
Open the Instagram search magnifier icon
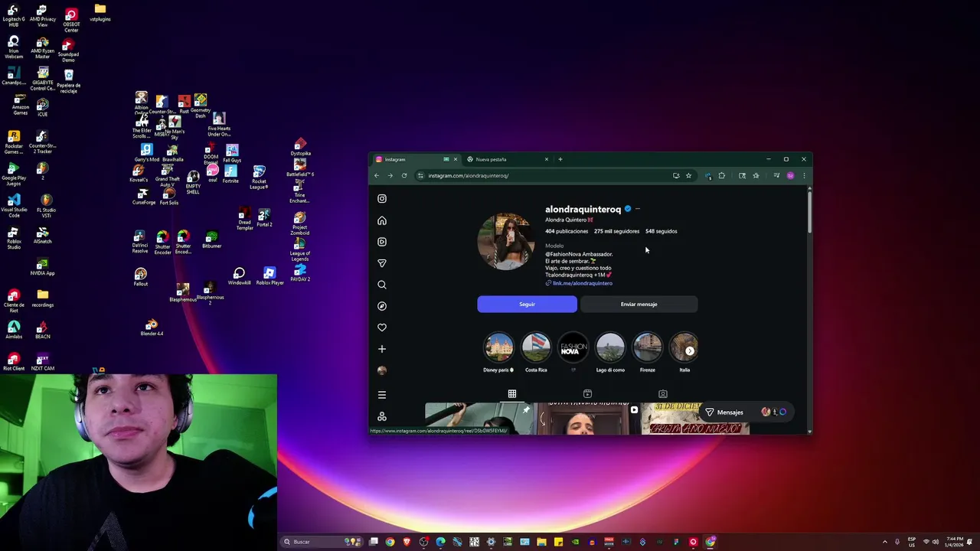pyautogui.click(x=382, y=285)
